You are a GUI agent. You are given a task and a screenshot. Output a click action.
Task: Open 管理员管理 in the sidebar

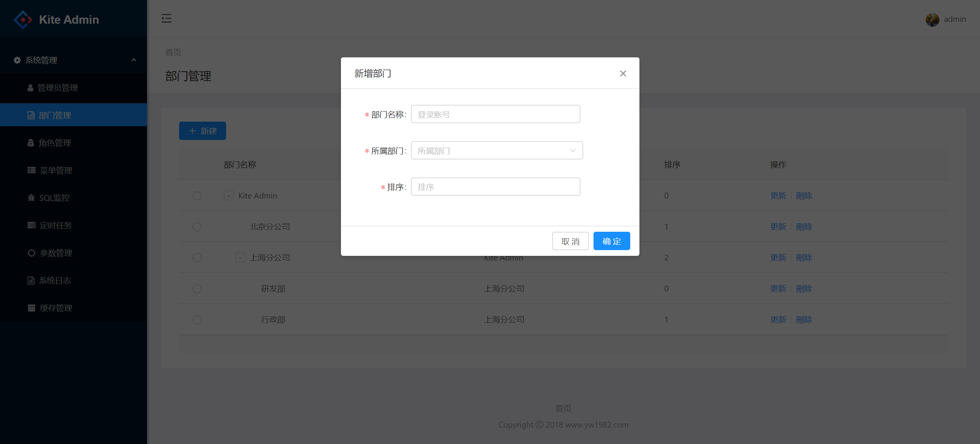(73, 88)
